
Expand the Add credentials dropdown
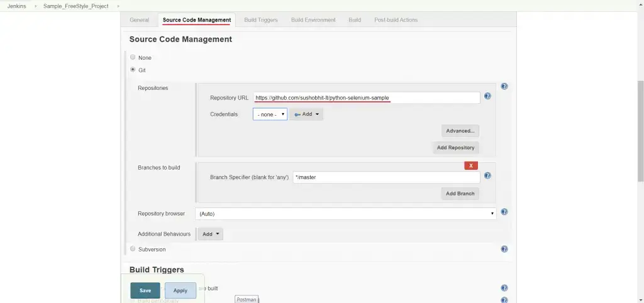(306, 114)
